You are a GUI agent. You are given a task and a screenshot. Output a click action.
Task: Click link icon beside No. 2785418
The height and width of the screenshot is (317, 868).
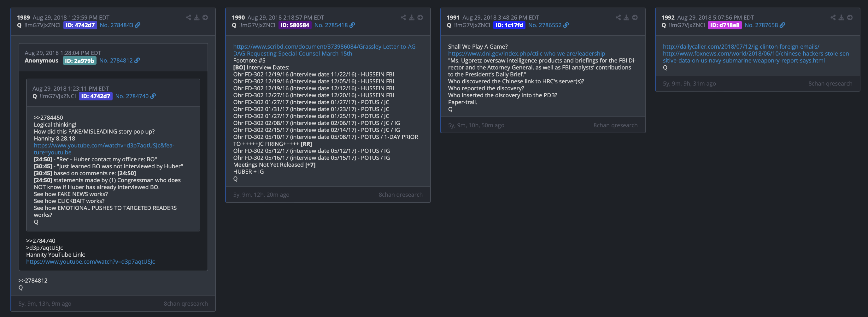[352, 25]
